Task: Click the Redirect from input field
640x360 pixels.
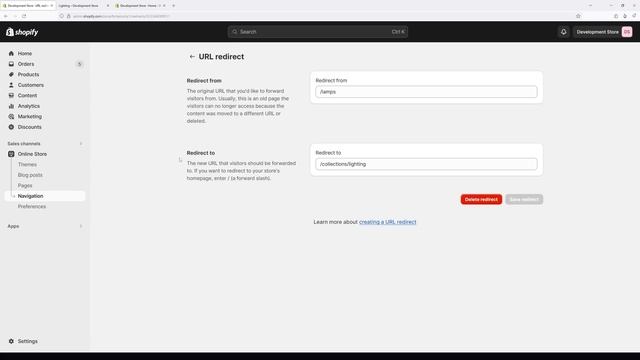Action: pos(426,92)
